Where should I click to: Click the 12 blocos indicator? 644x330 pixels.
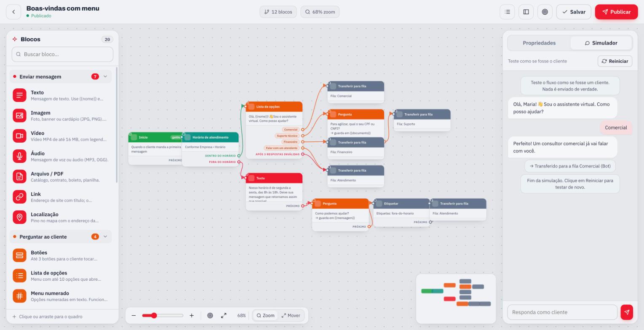(278, 12)
